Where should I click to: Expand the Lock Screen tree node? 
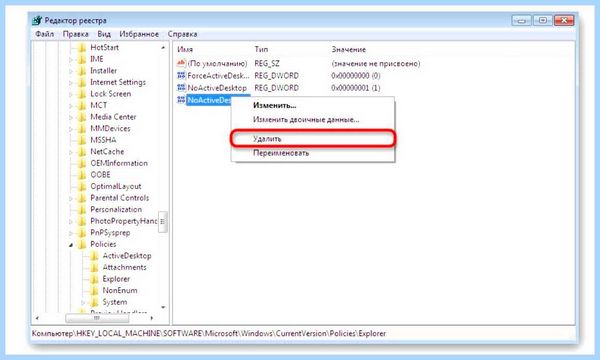point(71,94)
